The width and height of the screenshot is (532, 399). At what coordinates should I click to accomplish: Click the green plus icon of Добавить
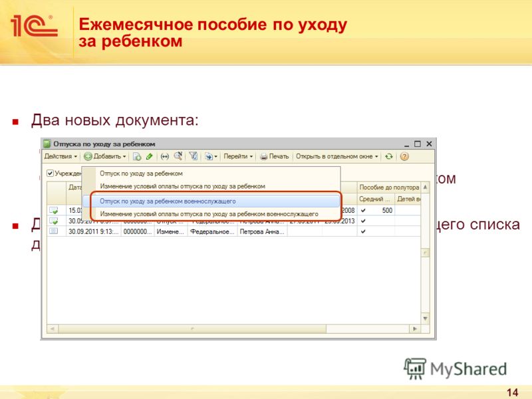[88, 156]
